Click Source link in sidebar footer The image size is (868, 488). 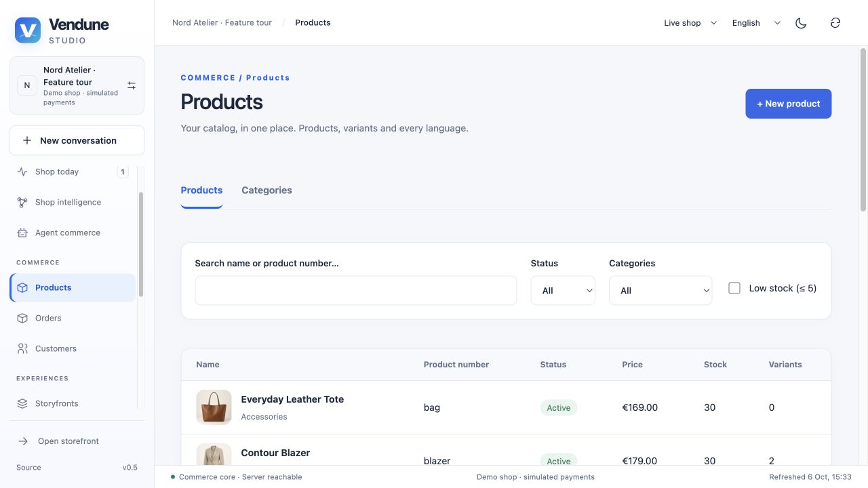28,468
